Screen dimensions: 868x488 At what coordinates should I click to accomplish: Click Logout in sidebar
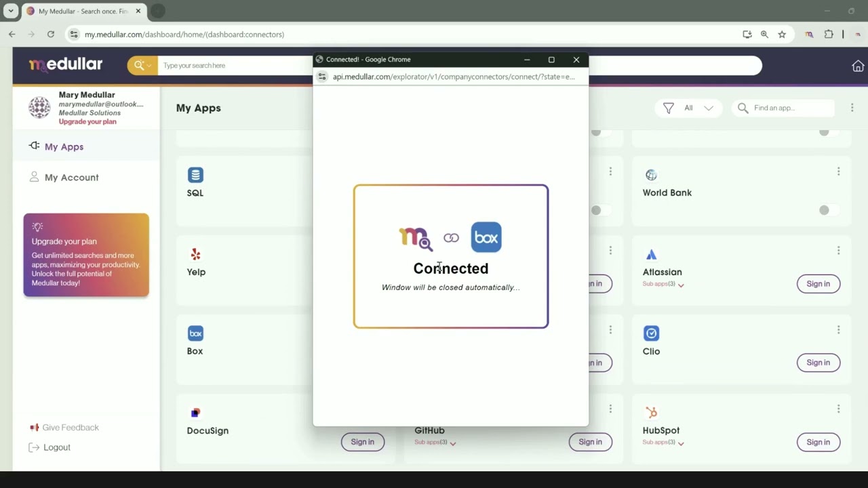(50, 447)
